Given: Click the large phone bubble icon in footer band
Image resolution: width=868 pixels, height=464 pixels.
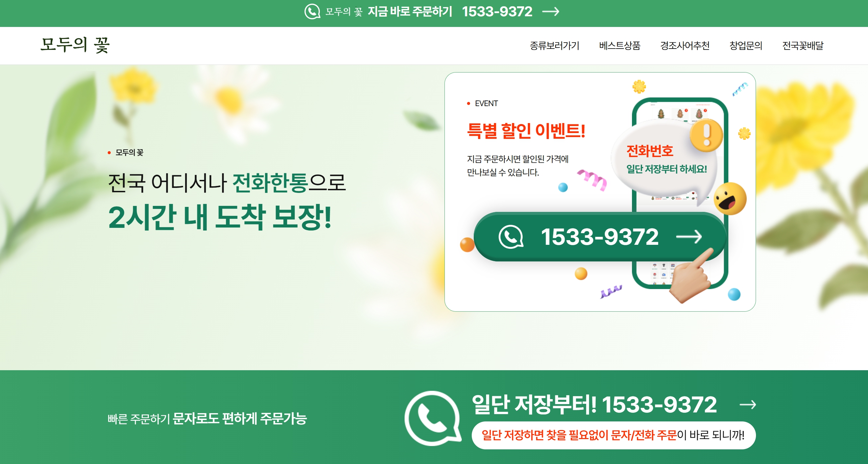Looking at the screenshot, I should [433, 418].
